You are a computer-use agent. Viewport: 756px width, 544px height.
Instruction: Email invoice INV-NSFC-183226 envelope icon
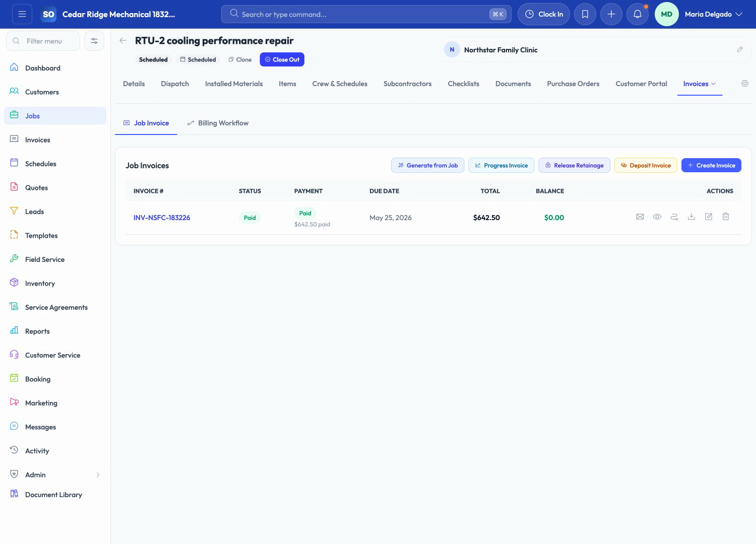pyautogui.click(x=640, y=217)
